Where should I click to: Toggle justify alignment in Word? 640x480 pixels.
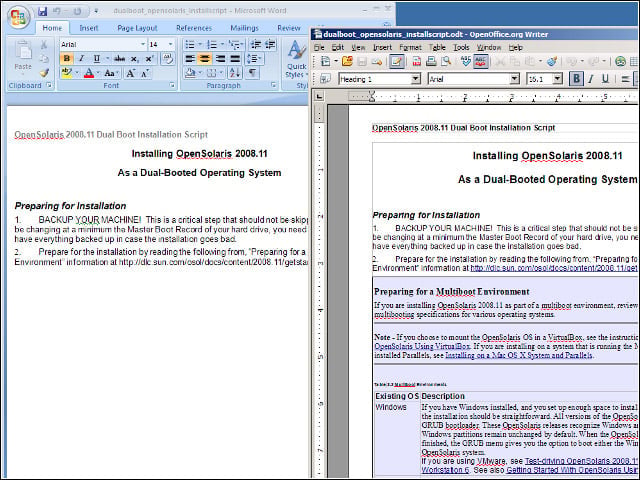tap(235, 59)
